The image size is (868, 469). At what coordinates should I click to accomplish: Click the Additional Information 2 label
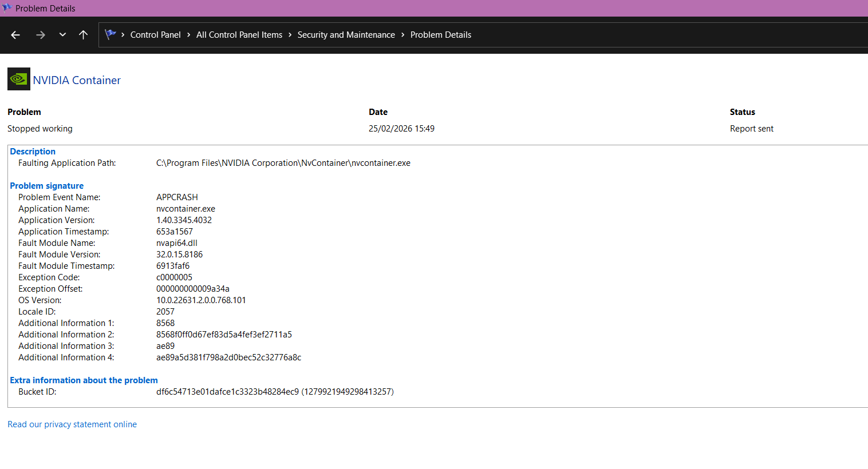66,335
